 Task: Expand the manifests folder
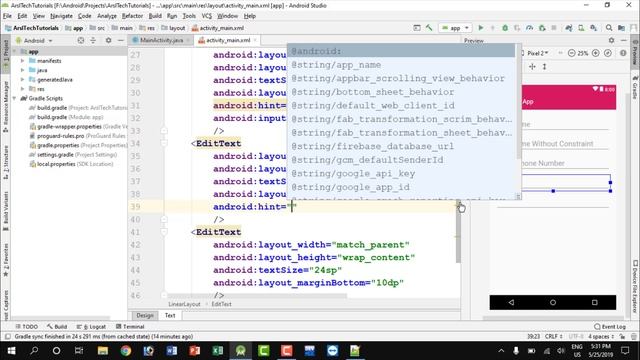22,61
